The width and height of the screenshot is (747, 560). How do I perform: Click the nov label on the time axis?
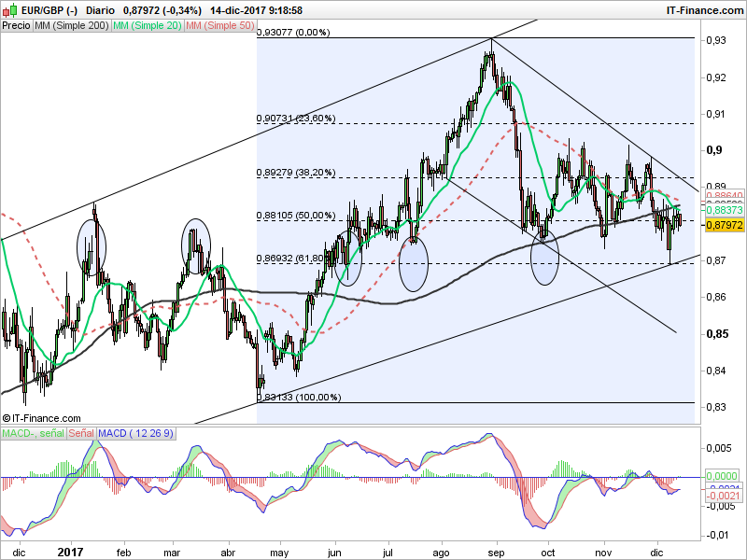click(603, 553)
